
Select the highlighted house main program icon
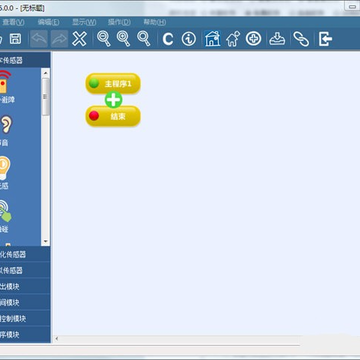213,39
